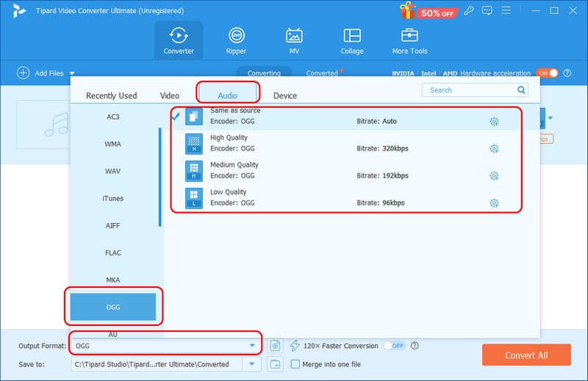Toggle 120x Faster Conversion switch
Viewport: 588px width, 381px height.
395,346
